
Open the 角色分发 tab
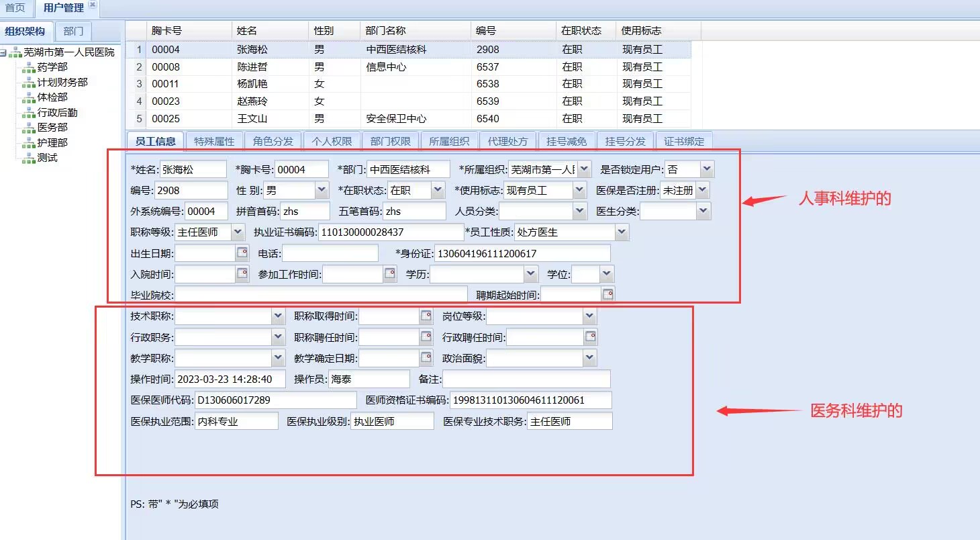[x=273, y=141]
